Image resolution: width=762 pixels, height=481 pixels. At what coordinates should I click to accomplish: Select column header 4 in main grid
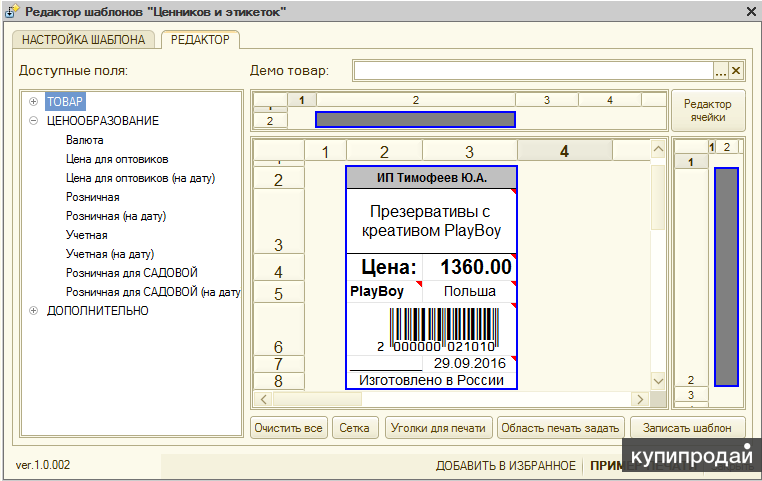tap(564, 151)
